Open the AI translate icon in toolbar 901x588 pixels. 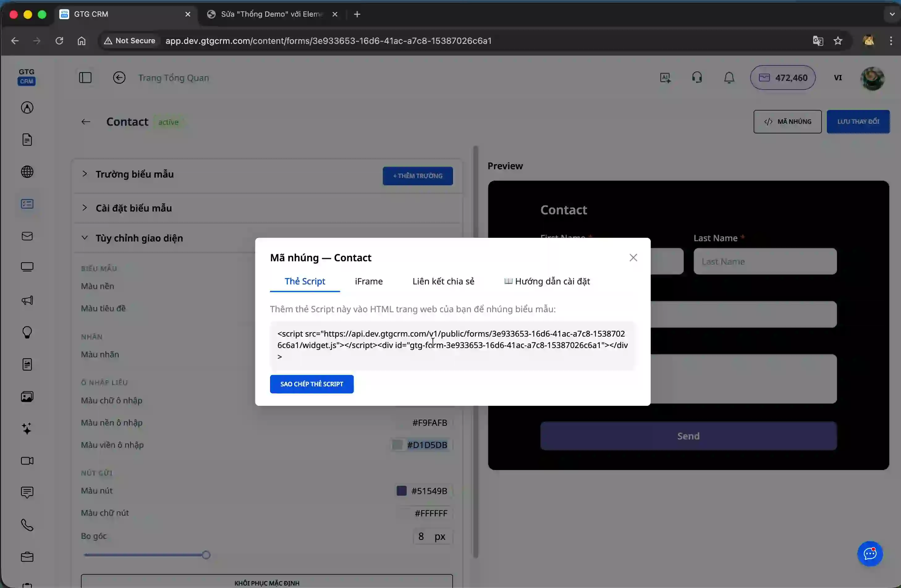coord(665,77)
